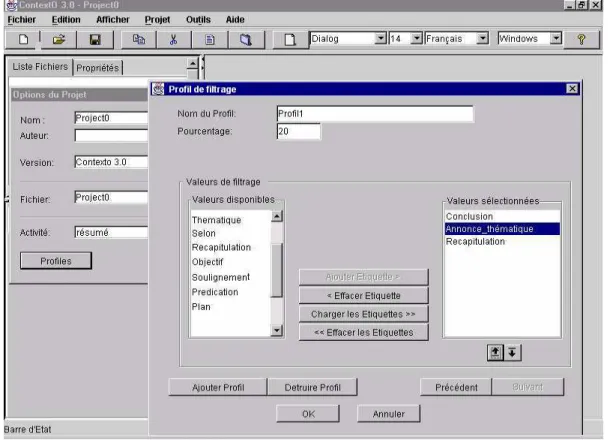This screenshot has width=610, height=440.
Task: Select Recapitulation in available values list
Action: coord(221,247)
